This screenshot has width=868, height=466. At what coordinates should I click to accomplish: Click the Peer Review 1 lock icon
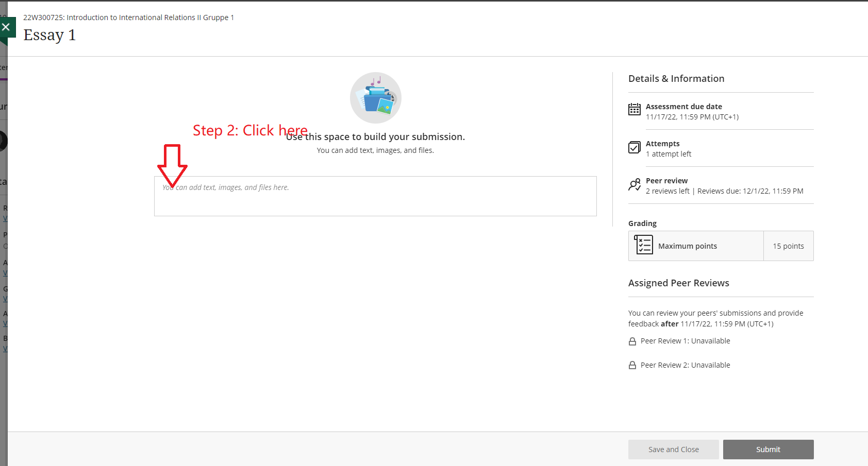coord(632,341)
